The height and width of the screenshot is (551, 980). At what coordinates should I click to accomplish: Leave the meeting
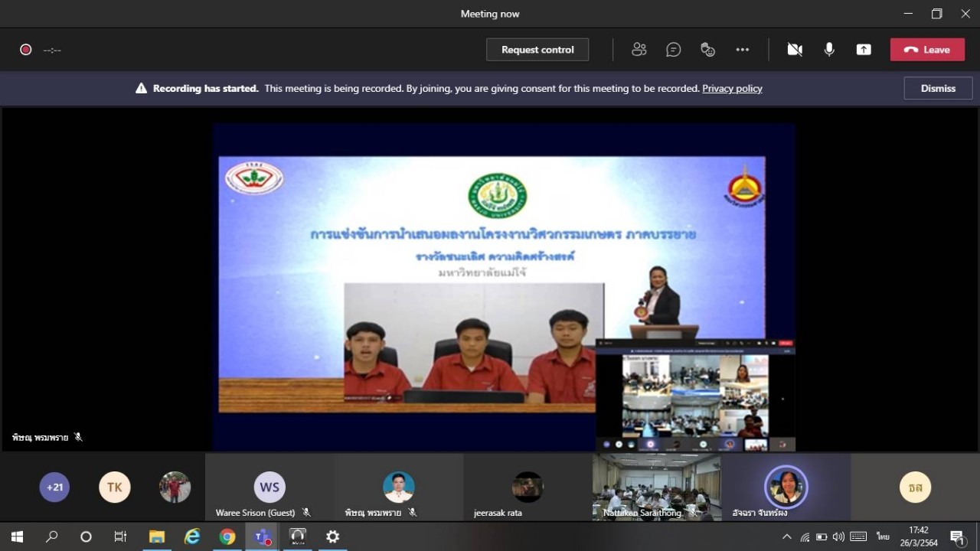[x=927, y=50]
